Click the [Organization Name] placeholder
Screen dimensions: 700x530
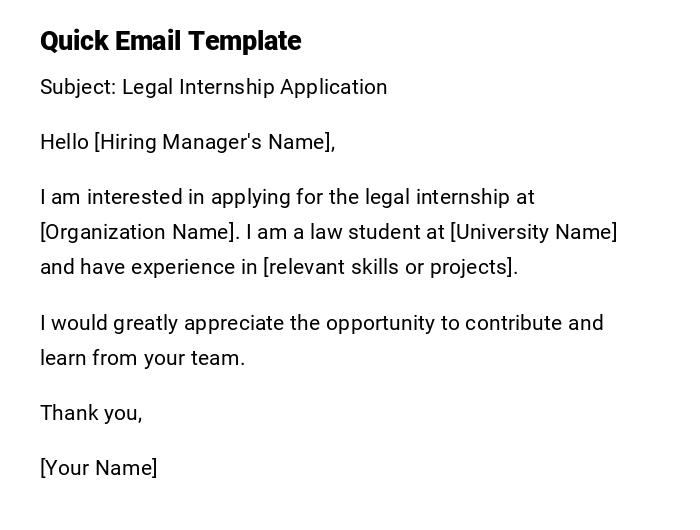(x=139, y=232)
